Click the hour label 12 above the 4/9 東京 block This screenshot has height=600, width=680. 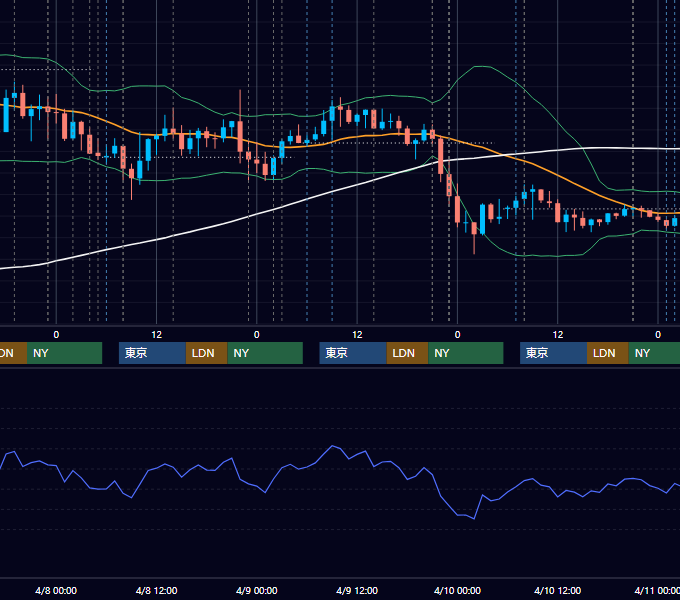357,335
